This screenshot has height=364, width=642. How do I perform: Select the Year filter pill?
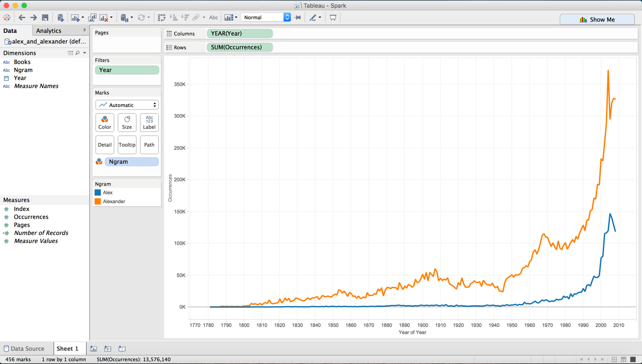(x=127, y=70)
